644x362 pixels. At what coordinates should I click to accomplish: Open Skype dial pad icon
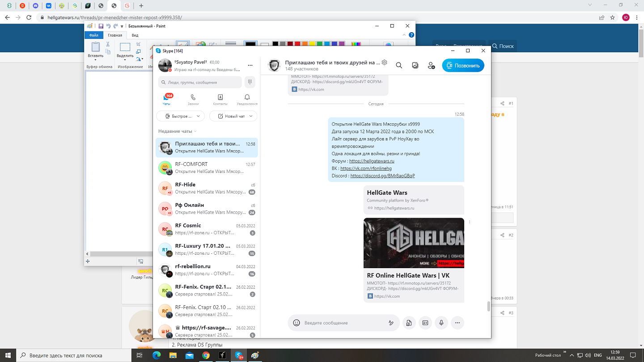point(250,82)
